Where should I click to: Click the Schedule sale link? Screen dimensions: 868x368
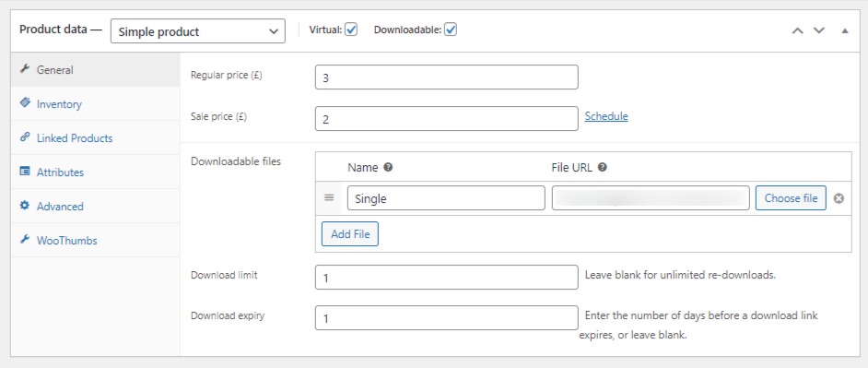pos(606,116)
